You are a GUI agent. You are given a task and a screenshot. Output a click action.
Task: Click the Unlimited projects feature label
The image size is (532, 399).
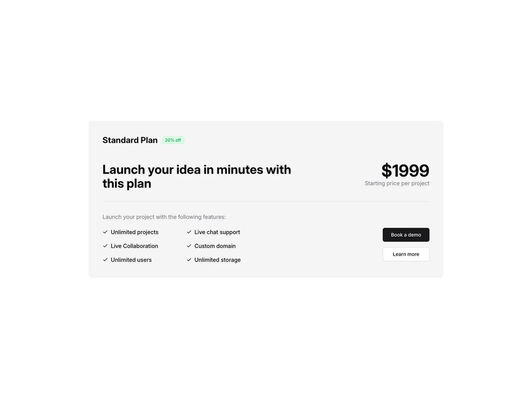point(134,232)
